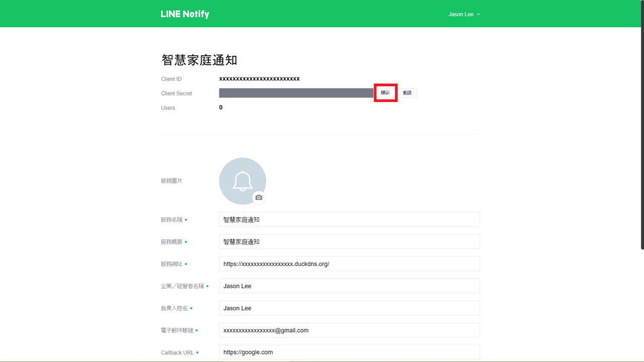
Task: Click the 企業／經營者名稱 input field
Action: [349, 286]
